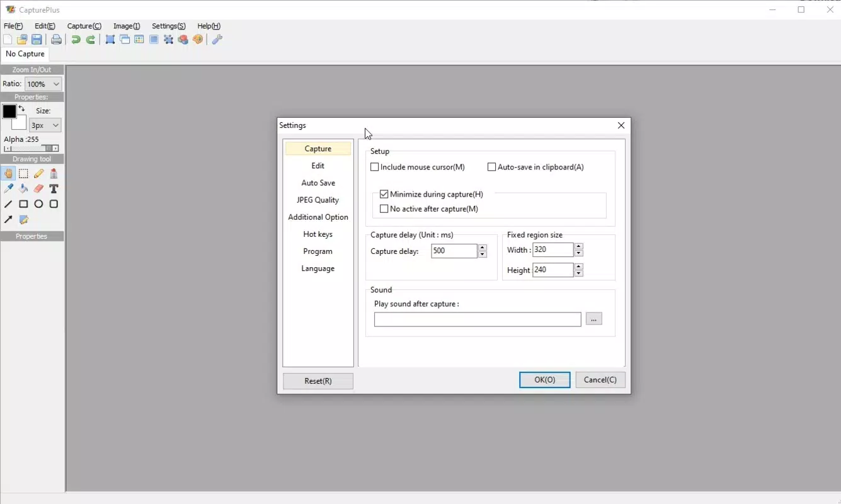Uncheck Minimize during capture
The image size is (841, 504).
coord(384,195)
